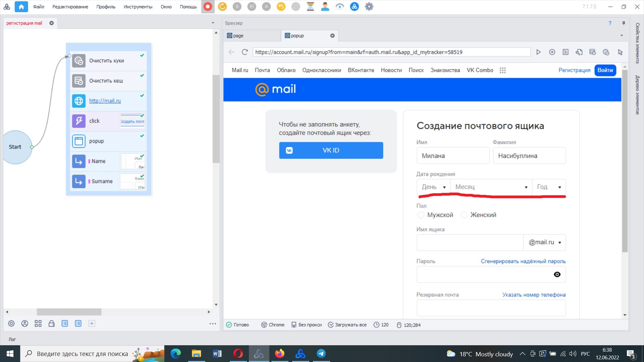Expand the День birth day dropdown

434,187
